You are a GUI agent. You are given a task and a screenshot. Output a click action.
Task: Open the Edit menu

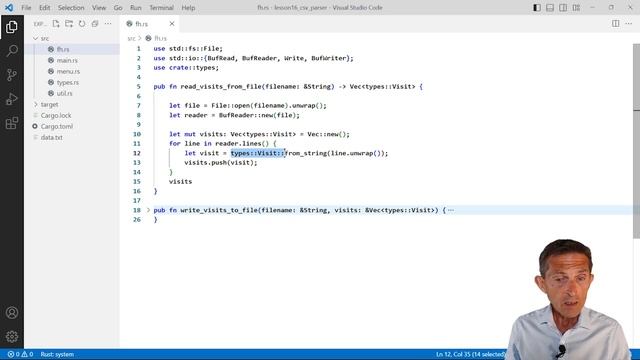pos(44,8)
